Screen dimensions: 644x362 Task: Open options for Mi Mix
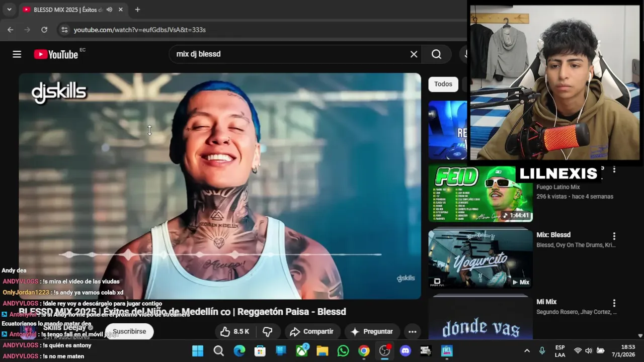click(x=614, y=303)
